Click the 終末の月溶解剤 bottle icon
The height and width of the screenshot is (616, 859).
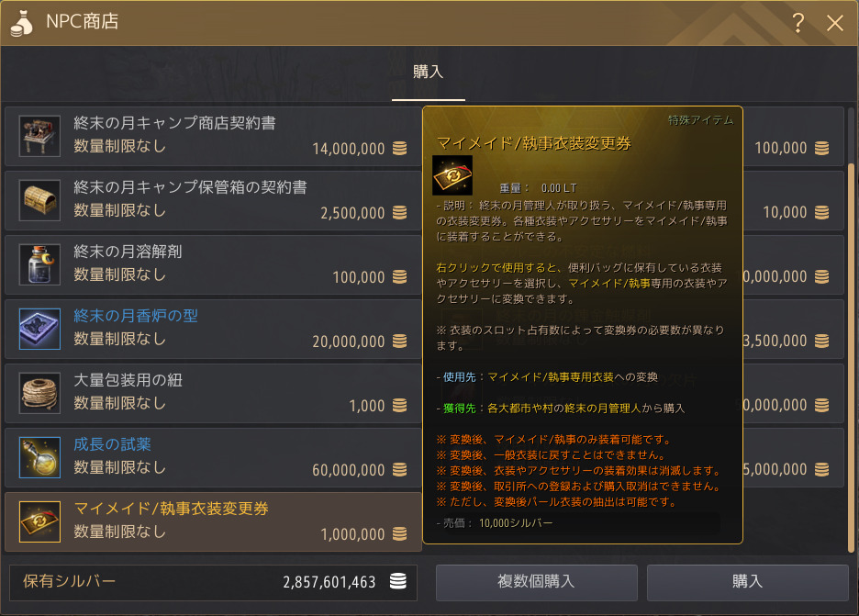click(x=39, y=264)
